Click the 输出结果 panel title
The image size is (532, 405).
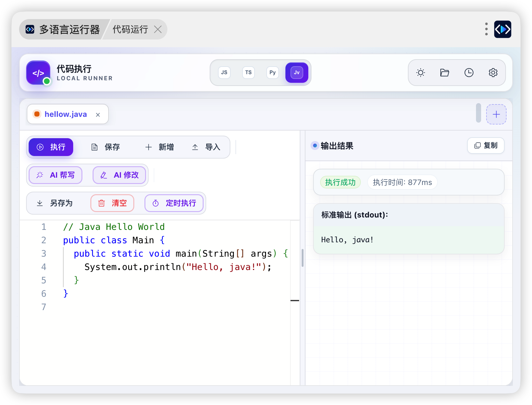pyautogui.click(x=337, y=146)
